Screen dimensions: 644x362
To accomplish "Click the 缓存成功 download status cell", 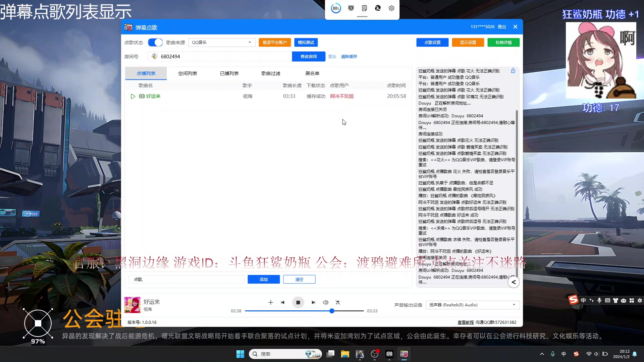I will point(316,96).
